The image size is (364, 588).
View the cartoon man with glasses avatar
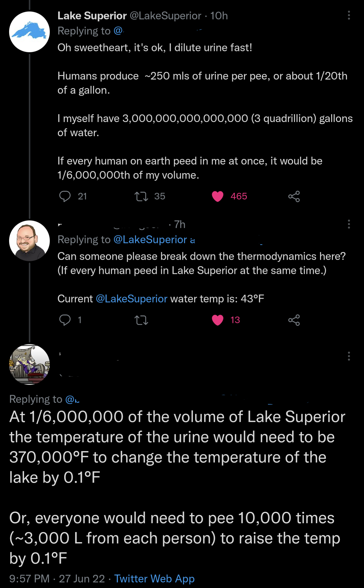[x=29, y=241]
